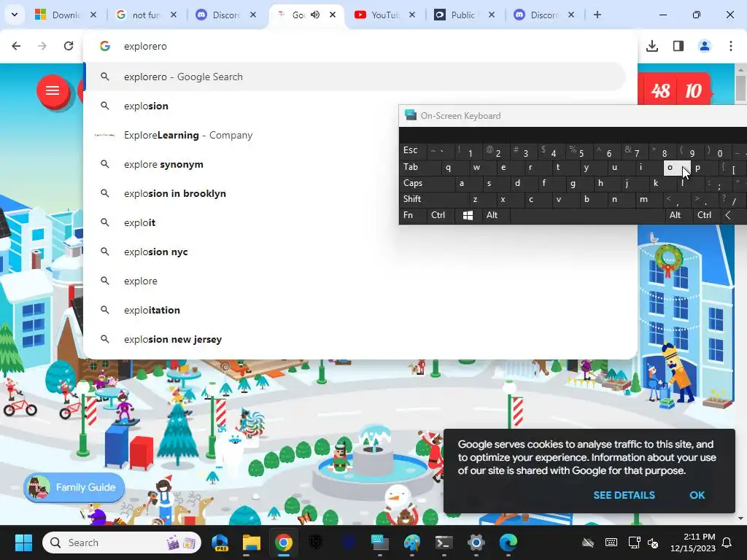Open File Explorer from taskbar
747x560 pixels.
252,542
